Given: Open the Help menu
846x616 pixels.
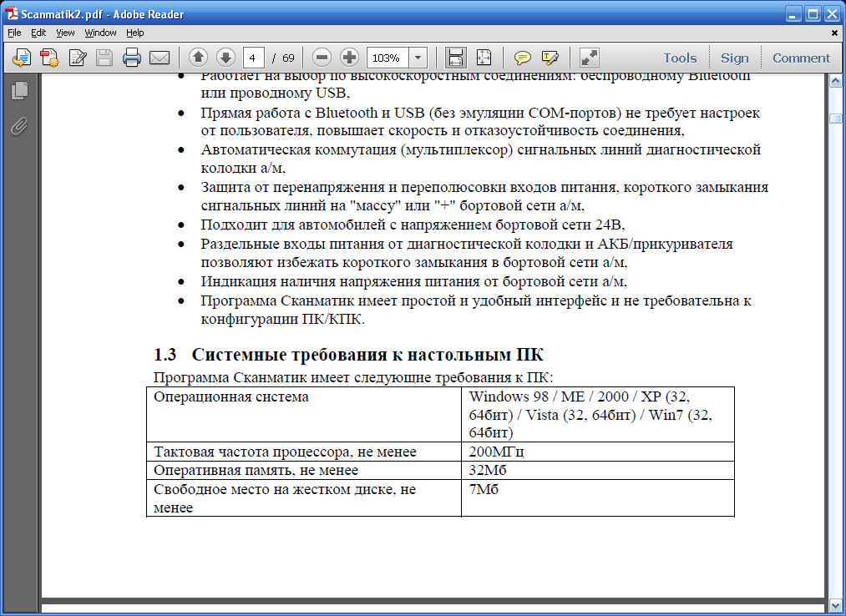Looking at the screenshot, I should pos(135,33).
